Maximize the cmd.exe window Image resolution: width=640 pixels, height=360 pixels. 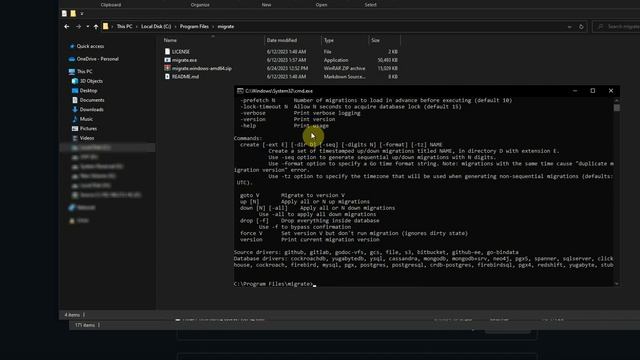click(x=593, y=91)
